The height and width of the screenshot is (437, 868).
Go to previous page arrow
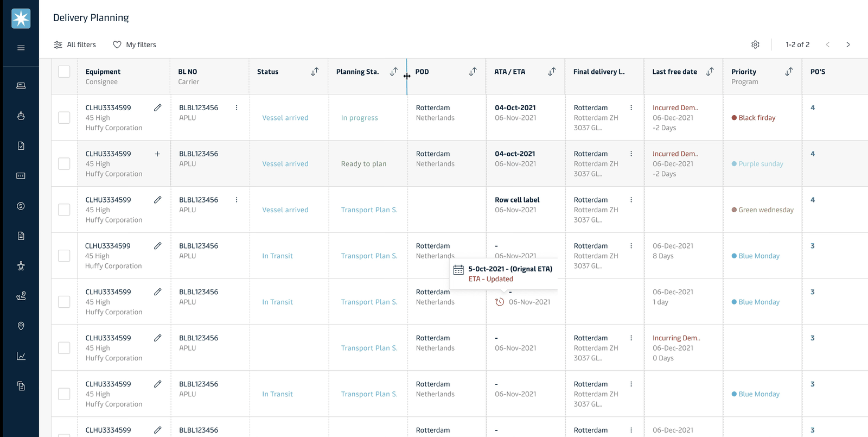pyautogui.click(x=828, y=45)
